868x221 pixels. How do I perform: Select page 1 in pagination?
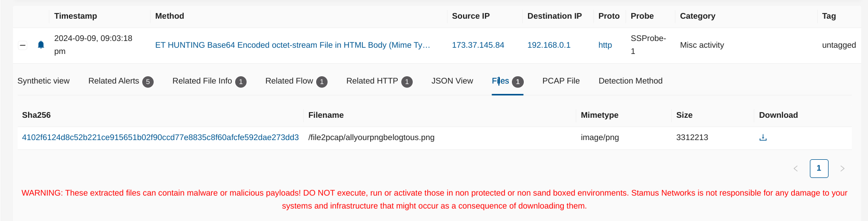tap(819, 169)
